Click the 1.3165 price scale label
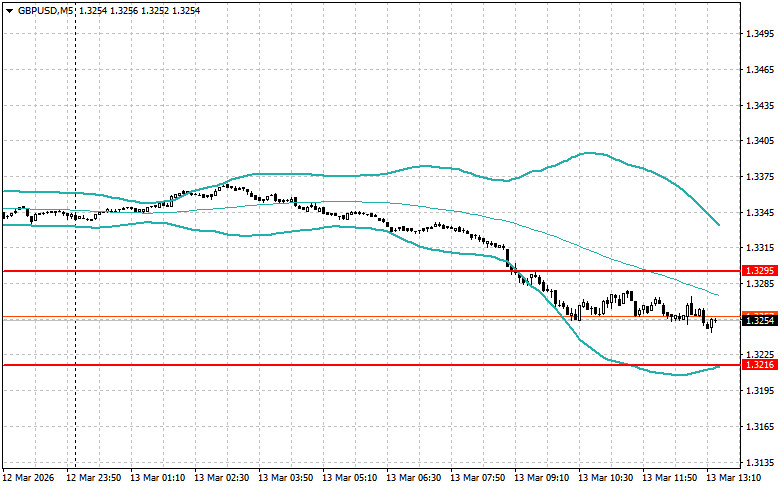Image resolution: width=781 pixels, height=489 pixels. (x=760, y=426)
